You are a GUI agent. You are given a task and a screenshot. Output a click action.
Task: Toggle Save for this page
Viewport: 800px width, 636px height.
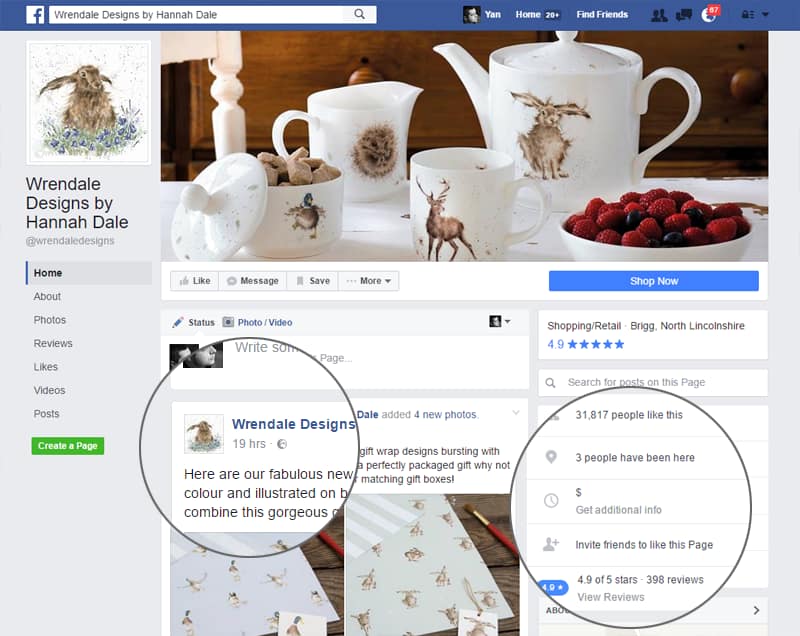[313, 281]
